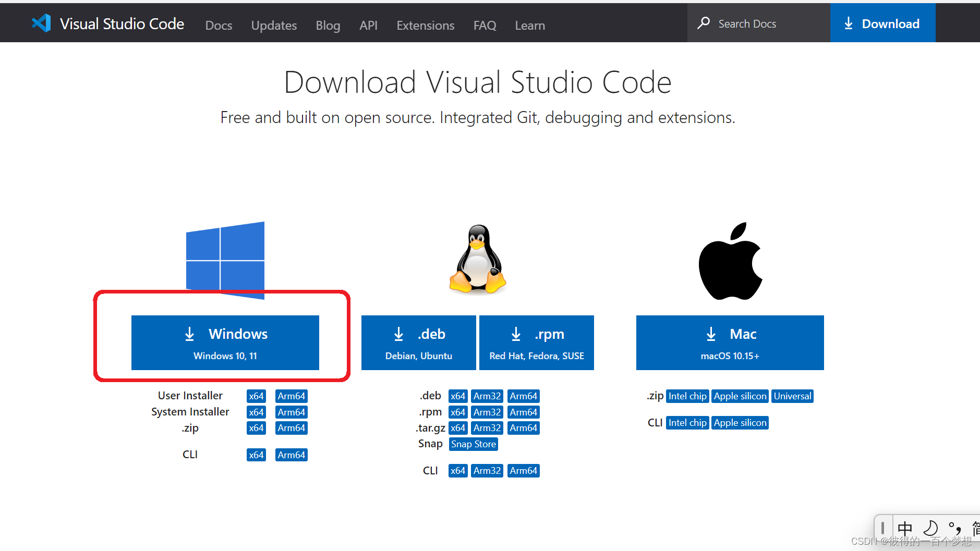This screenshot has height=551, width=980.
Task: Select Linux .deb Arm32 download
Action: tap(487, 396)
